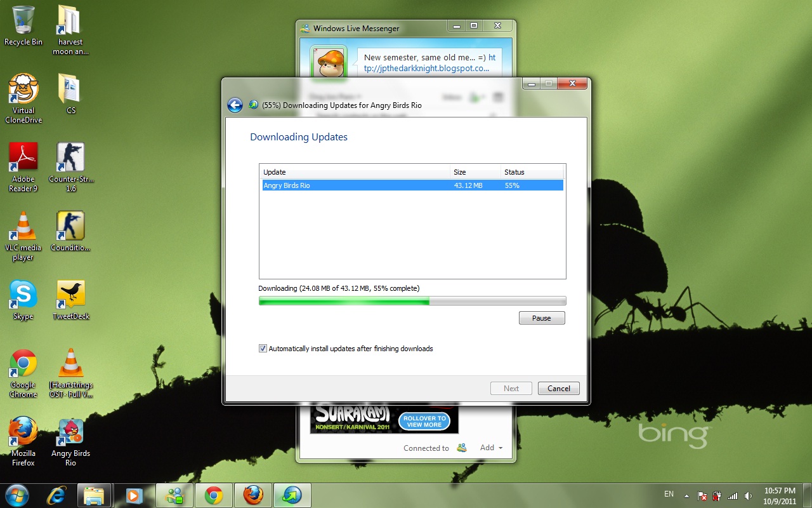Open the CS folder on desktop

[70, 93]
